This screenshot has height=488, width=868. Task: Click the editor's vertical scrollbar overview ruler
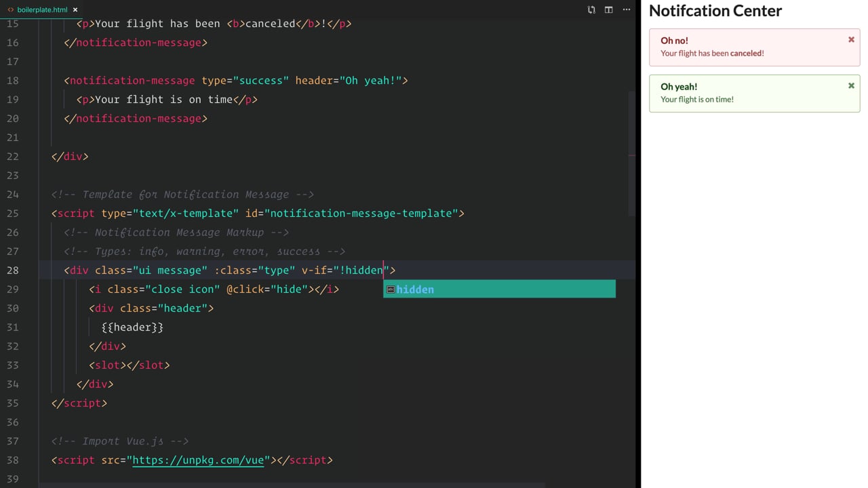[x=632, y=152]
